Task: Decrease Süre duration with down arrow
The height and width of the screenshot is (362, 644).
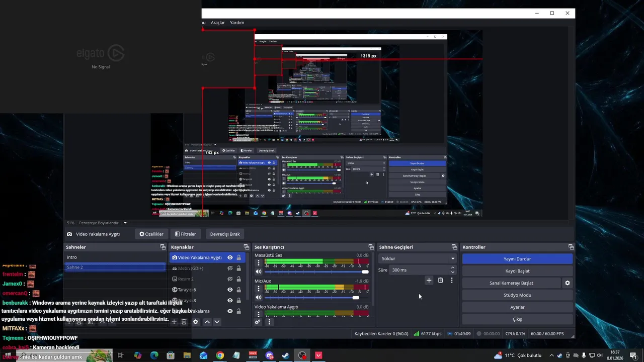Action: (x=452, y=273)
